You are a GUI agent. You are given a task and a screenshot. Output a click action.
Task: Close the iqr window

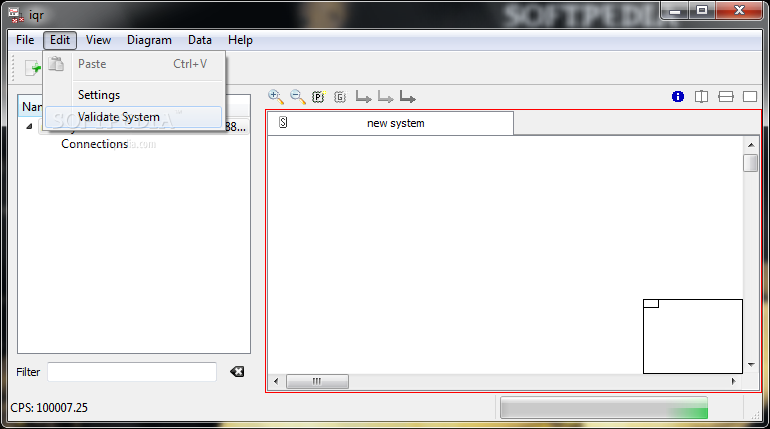[739, 10]
